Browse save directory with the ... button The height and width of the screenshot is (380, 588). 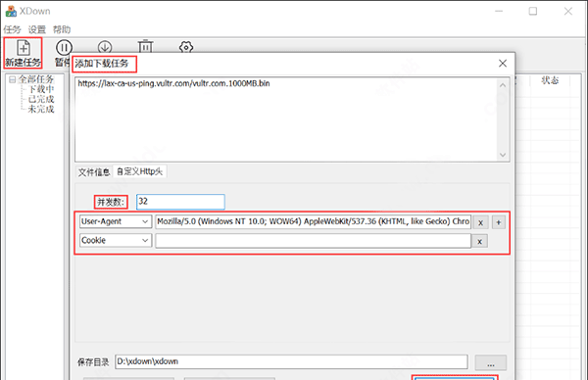[x=491, y=362]
